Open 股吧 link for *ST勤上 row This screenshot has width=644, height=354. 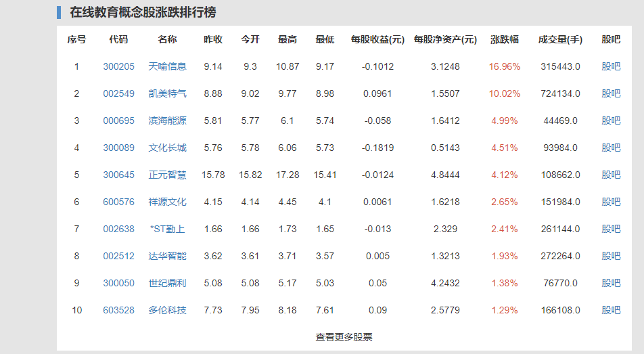tap(611, 229)
